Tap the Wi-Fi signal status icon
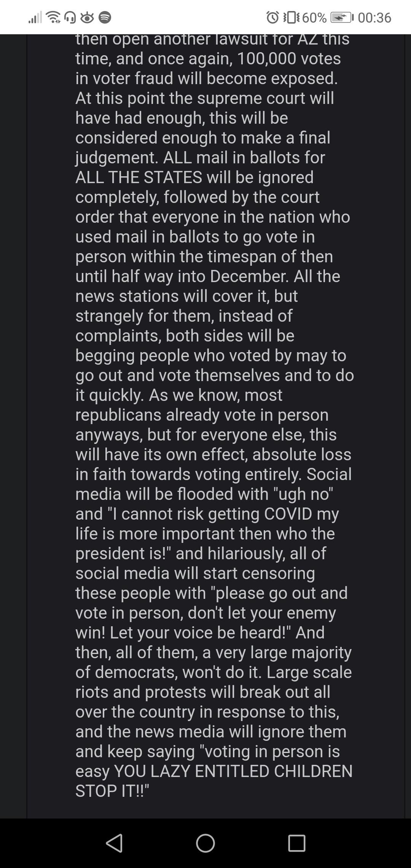411x868 pixels. [53, 18]
